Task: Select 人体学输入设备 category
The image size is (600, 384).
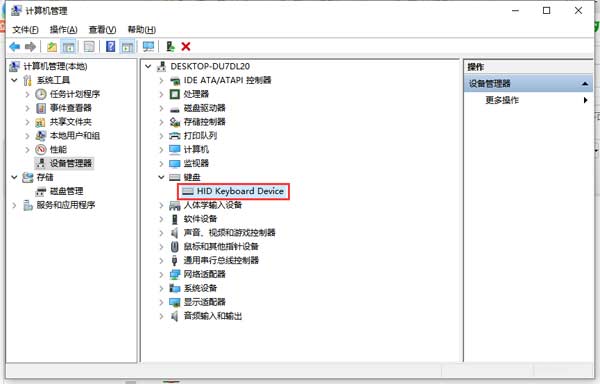Action: point(212,205)
